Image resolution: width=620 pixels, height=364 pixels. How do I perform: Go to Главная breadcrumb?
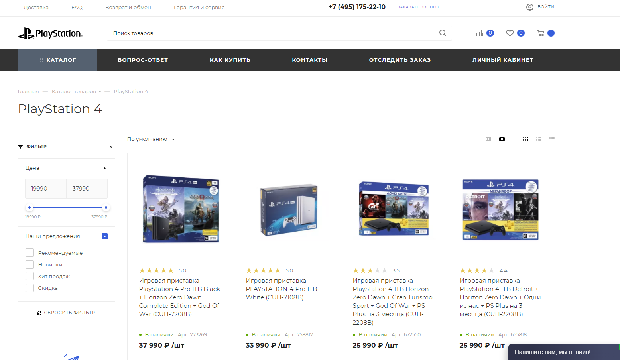[x=28, y=92]
